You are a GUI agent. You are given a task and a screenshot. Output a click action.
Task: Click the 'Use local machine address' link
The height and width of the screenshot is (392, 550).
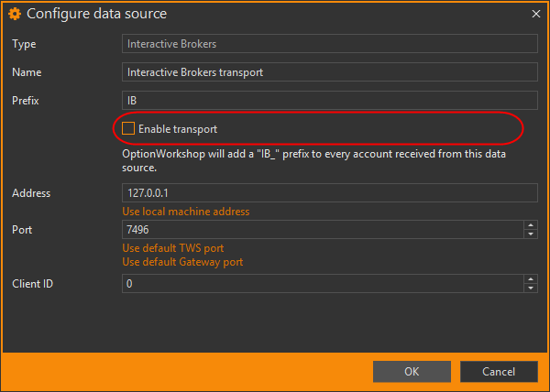pyautogui.click(x=186, y=212)
